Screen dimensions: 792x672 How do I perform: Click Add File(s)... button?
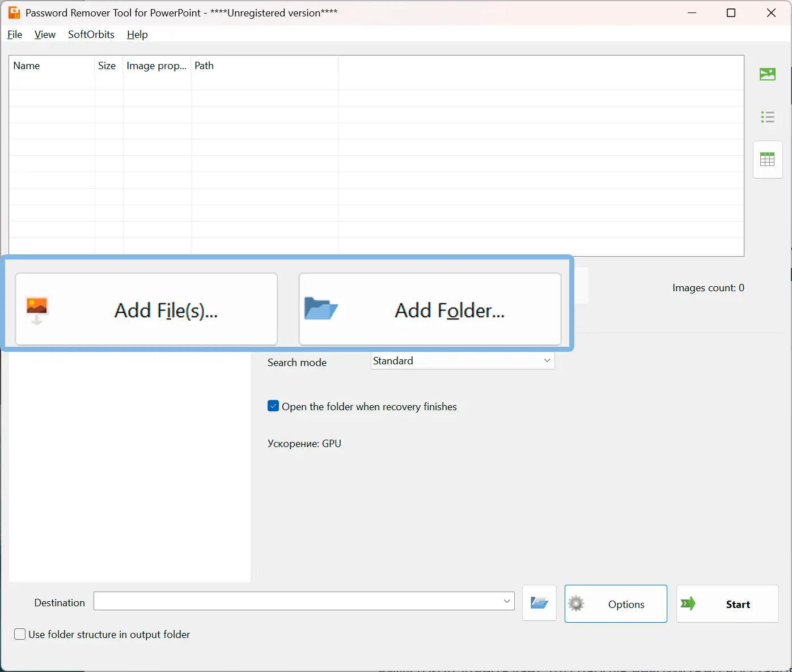[x=146, y=309]
